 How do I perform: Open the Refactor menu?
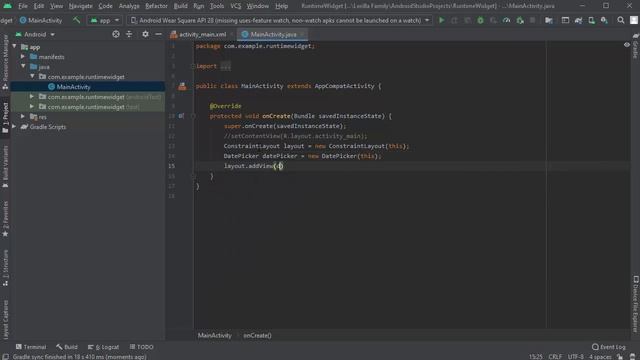click(x=156, y=6)
